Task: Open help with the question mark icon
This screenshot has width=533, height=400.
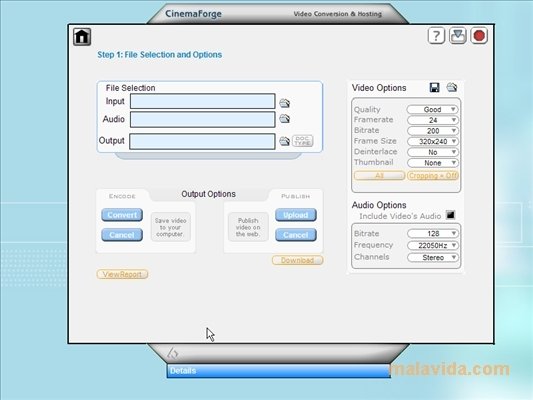Action: click(436, 36)
